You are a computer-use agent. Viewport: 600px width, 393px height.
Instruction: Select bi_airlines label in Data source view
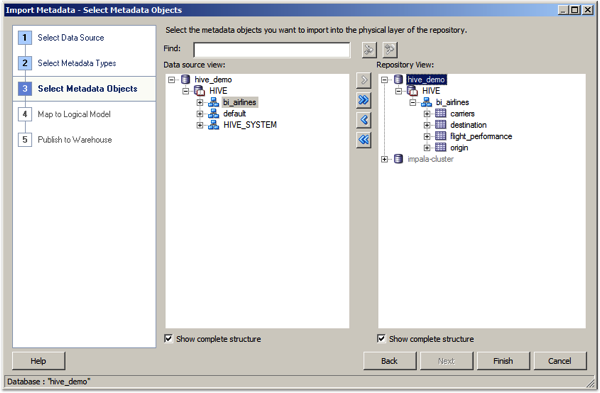(x=240, y=102)
